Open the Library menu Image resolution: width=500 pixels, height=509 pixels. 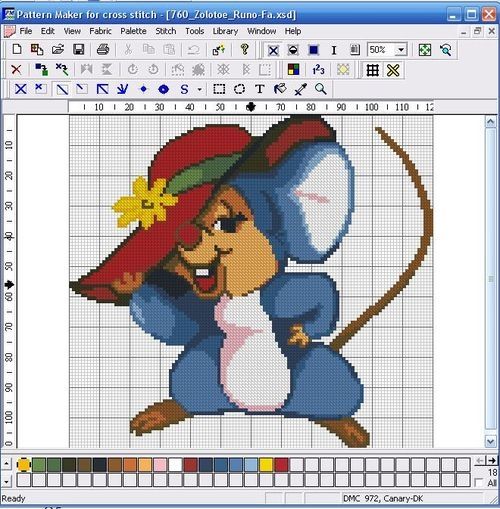[x=225, y=31]
